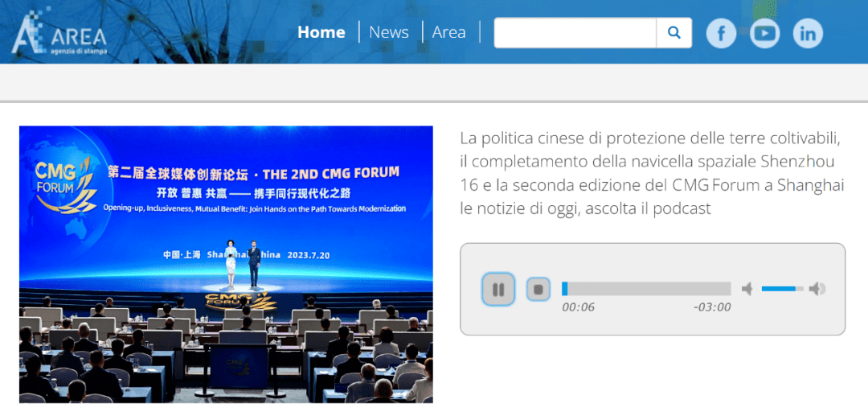
Task: Stop the podcast audio
Action: [x=538, y=289]
